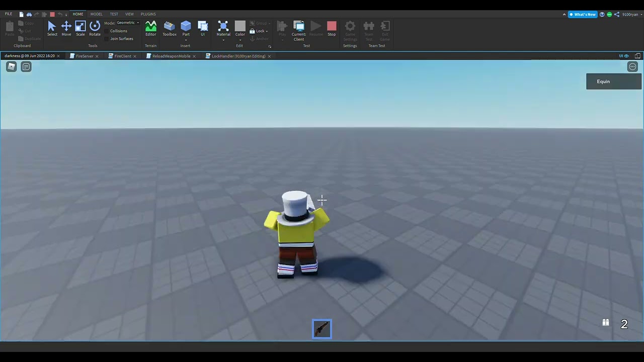Screen dimensions: 644x362
Task: Open the Toolbox panel
Action: coord(169,28)
